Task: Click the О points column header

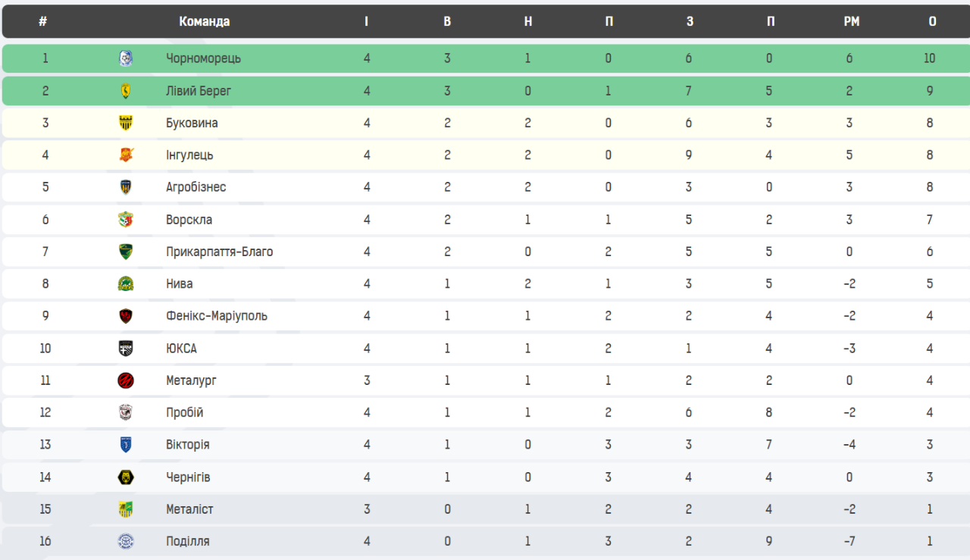Action: (932, 21)
